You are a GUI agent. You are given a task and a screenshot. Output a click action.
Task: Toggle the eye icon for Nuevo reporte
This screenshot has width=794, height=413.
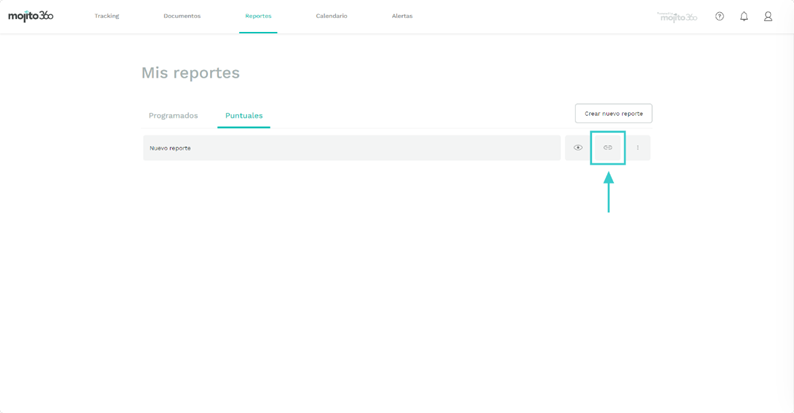point(578,148)
